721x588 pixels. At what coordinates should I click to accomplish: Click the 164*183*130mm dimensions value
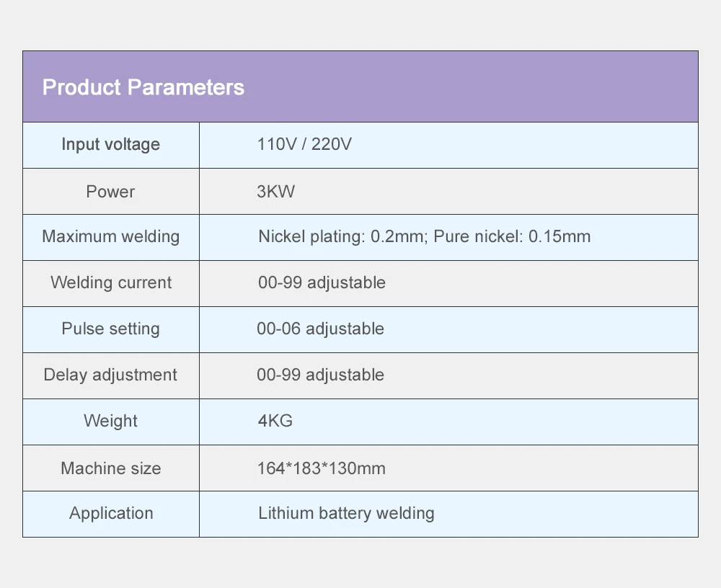[x=321, y=468]
